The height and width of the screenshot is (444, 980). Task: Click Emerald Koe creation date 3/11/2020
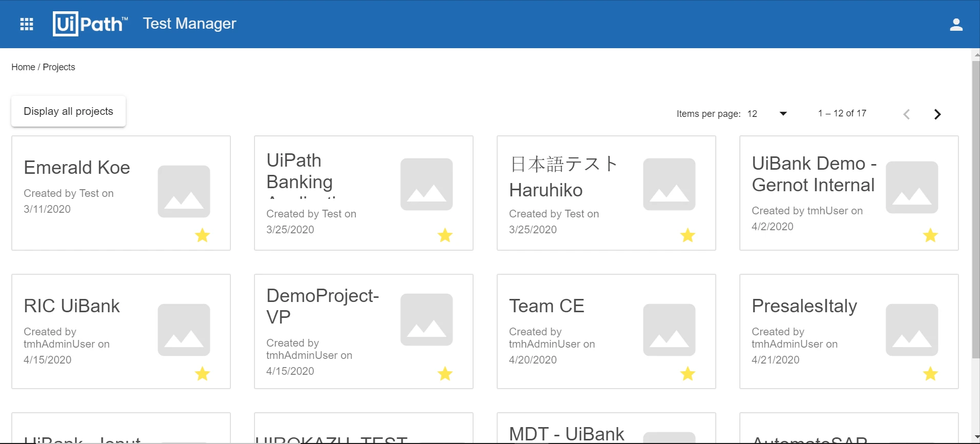point(47,209)
